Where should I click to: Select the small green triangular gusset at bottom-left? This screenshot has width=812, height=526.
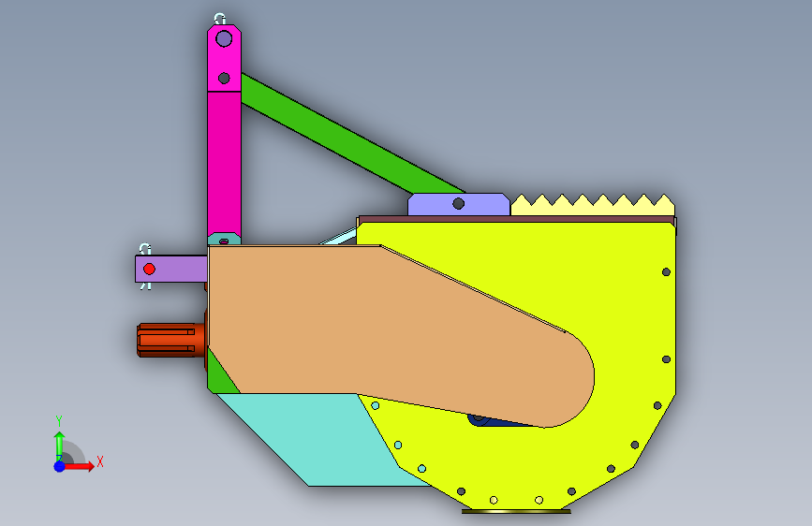click(220, 375)
